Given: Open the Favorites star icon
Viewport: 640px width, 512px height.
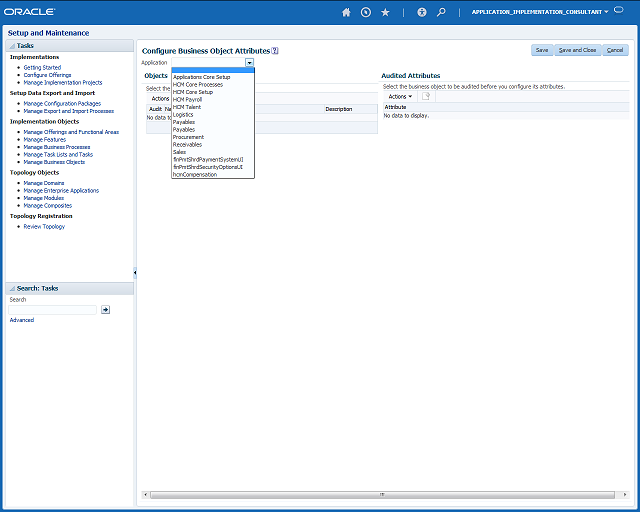Looking at the screenshot, I should coord(385,12).
